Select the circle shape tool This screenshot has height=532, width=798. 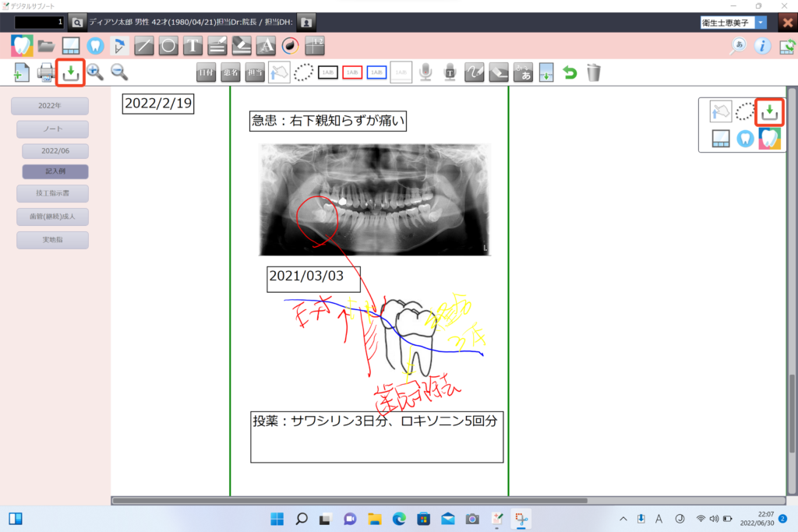tap(168, 45)
